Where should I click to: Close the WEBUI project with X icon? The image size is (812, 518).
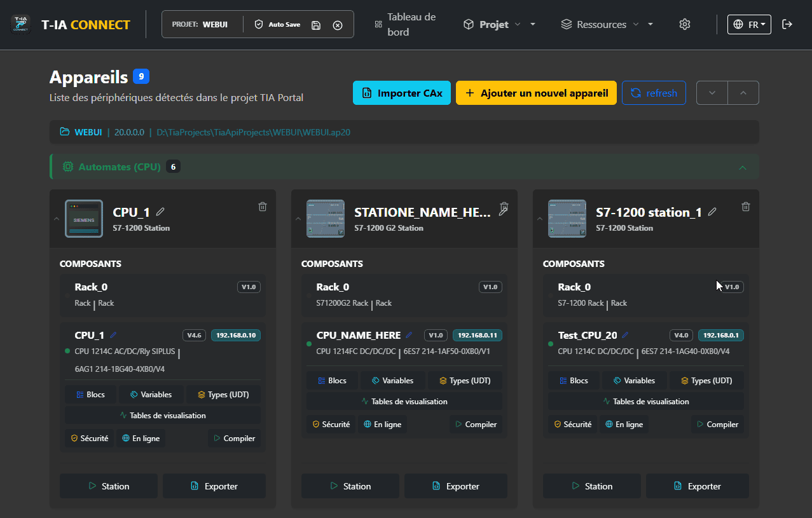(338, 25)
